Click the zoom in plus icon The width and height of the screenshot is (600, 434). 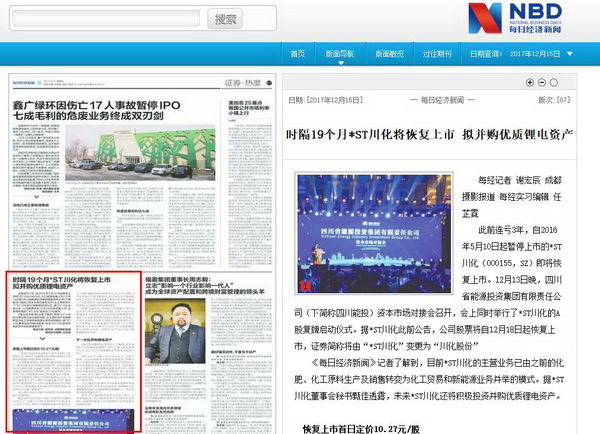[530, 82]
